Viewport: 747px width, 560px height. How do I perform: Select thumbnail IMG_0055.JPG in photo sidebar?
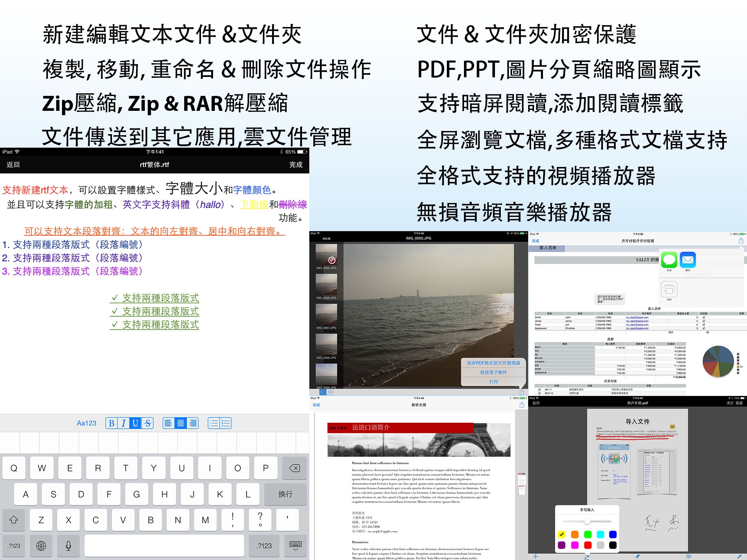(326, 254)
